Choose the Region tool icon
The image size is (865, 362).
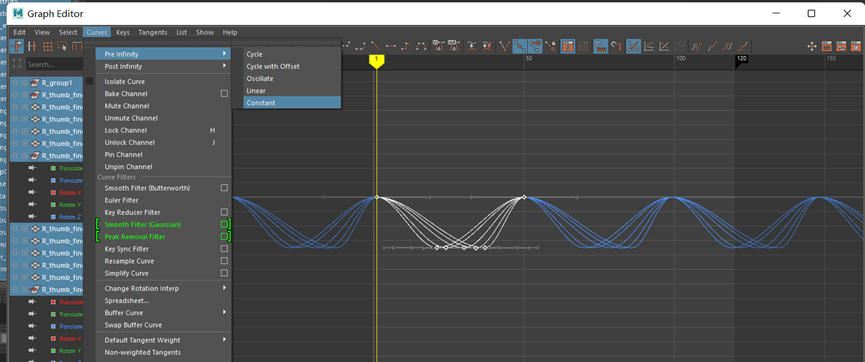click(x=62, y=46)
